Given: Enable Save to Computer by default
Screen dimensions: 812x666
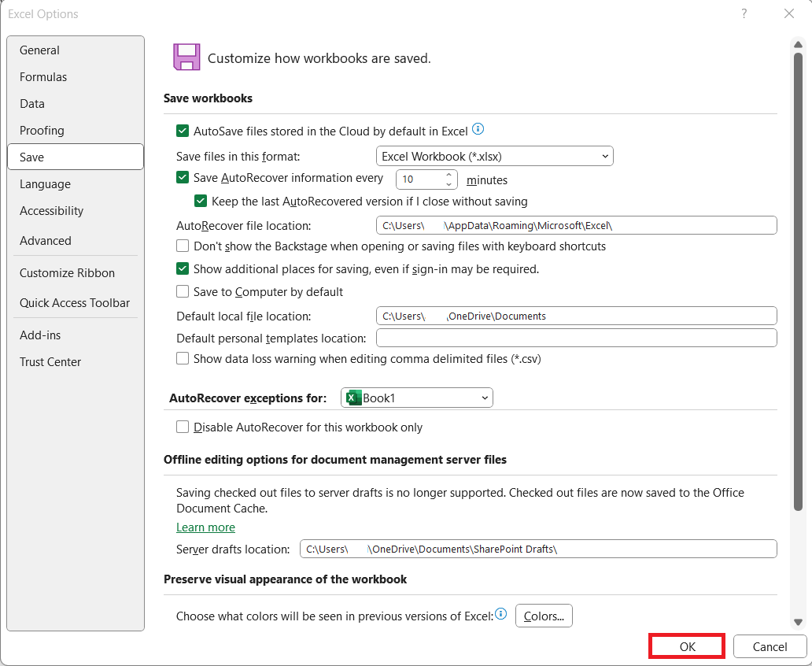Looking at the screenshot, I should [x=183, y=291].
